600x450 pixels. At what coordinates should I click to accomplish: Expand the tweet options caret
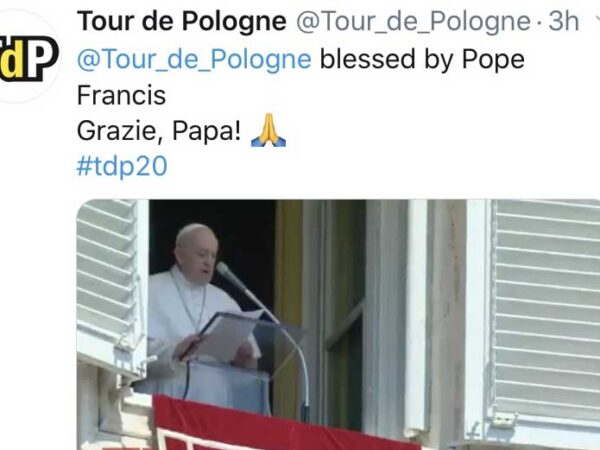click(x=597, y=19)
